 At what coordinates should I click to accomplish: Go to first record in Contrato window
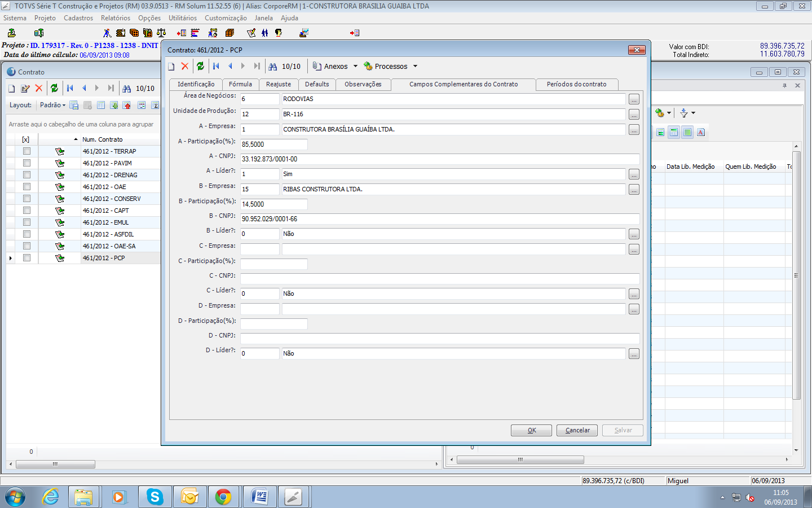pyautogui.click(x=70, y=88)
